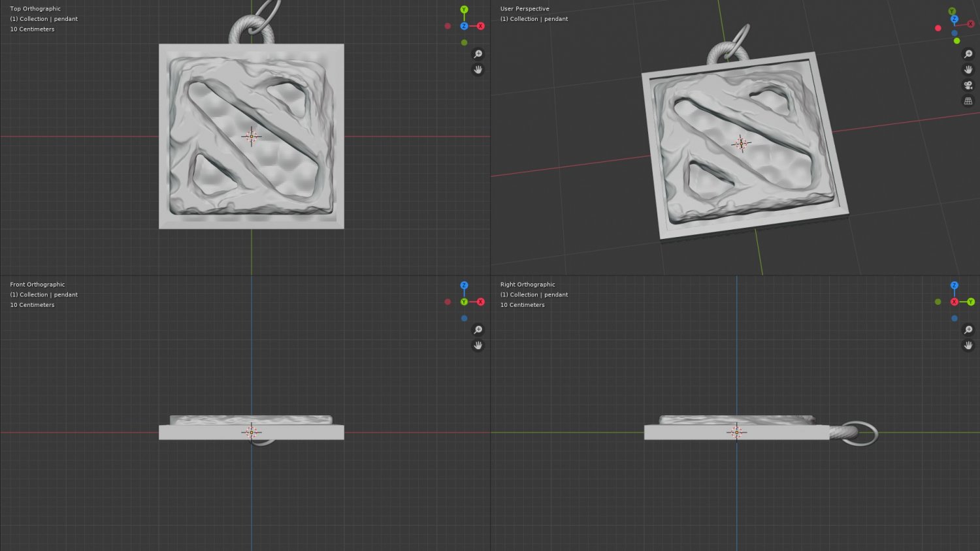Screen dimensions: 980x551
Task: Toggle camera view icon in User Perspective viewport
Action: [968, 86]
